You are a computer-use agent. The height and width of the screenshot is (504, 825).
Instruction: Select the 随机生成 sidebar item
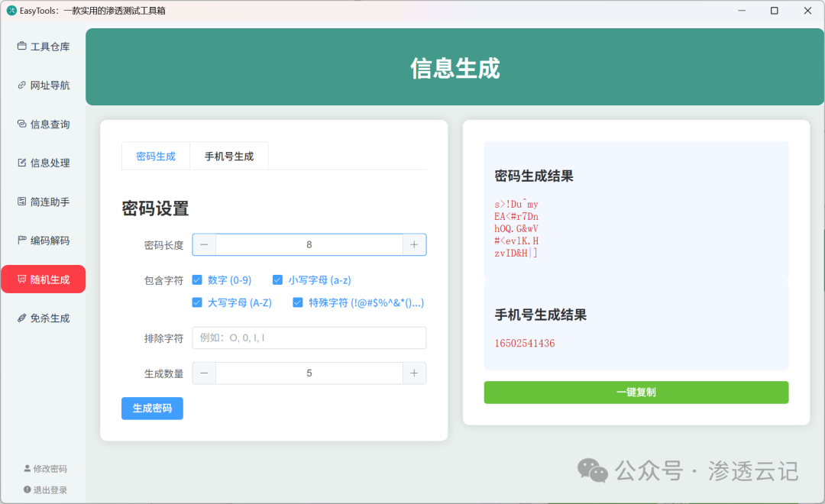43,279
